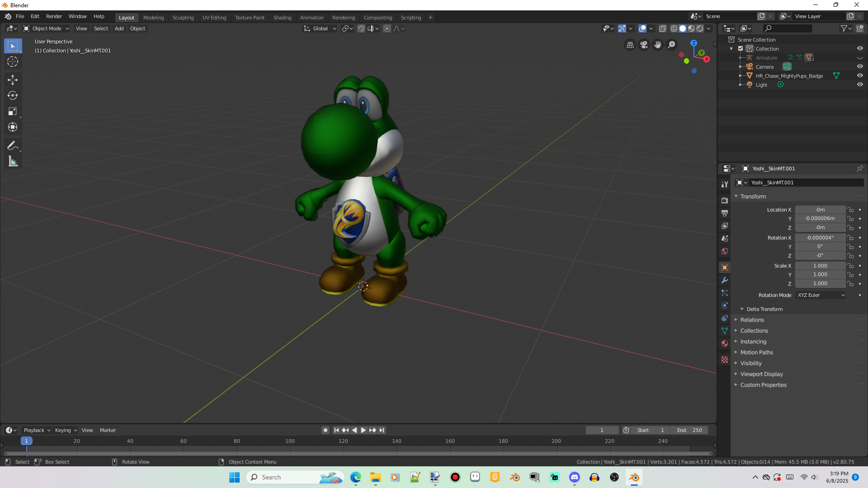The height and width of the screenshot is (488, 868).
Task: Open the Texture properties tab
Action: point(725,360)
